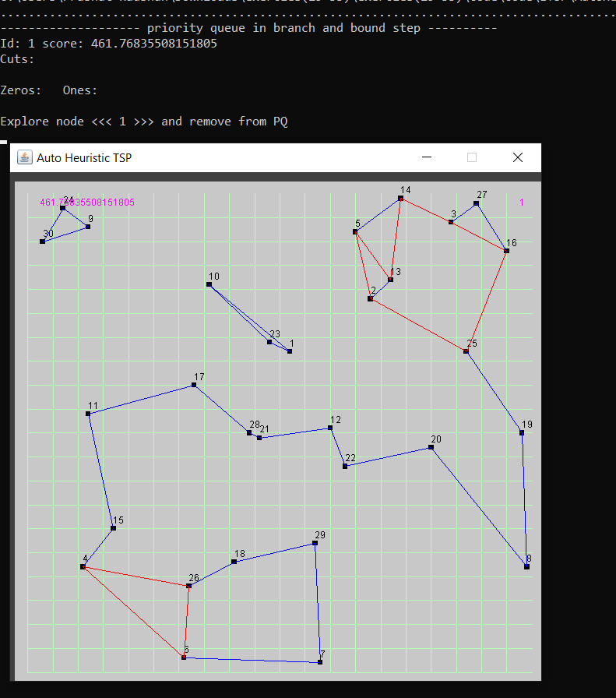This screenshot has width=616, height=698.
Task: Select node 8 on the right edge
Action: pos(526,566)
